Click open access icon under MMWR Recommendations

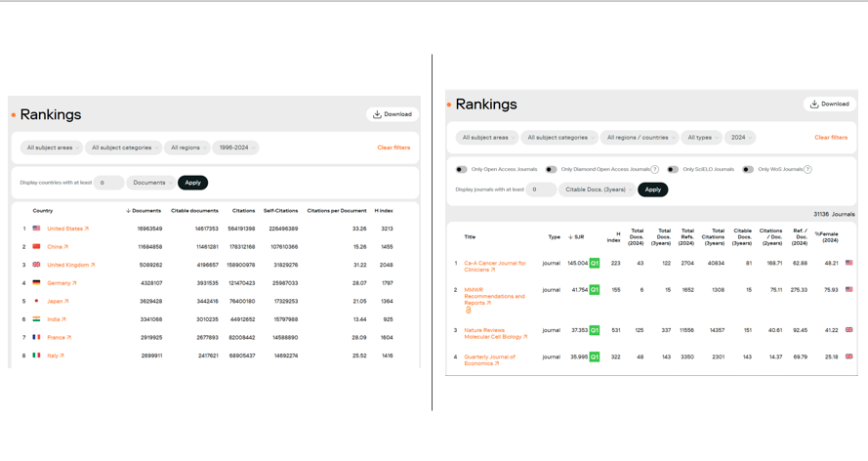point(468,311)
